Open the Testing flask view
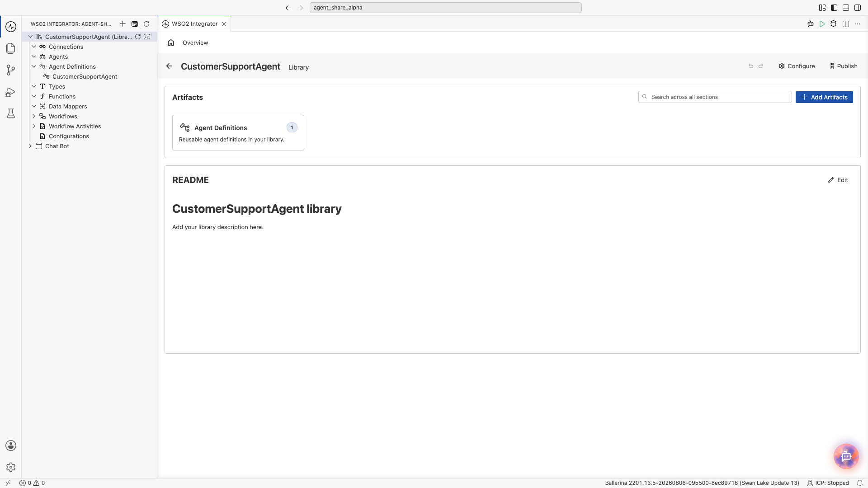The width and height of the screenshot is (868, 488). (x=11, y=113)
